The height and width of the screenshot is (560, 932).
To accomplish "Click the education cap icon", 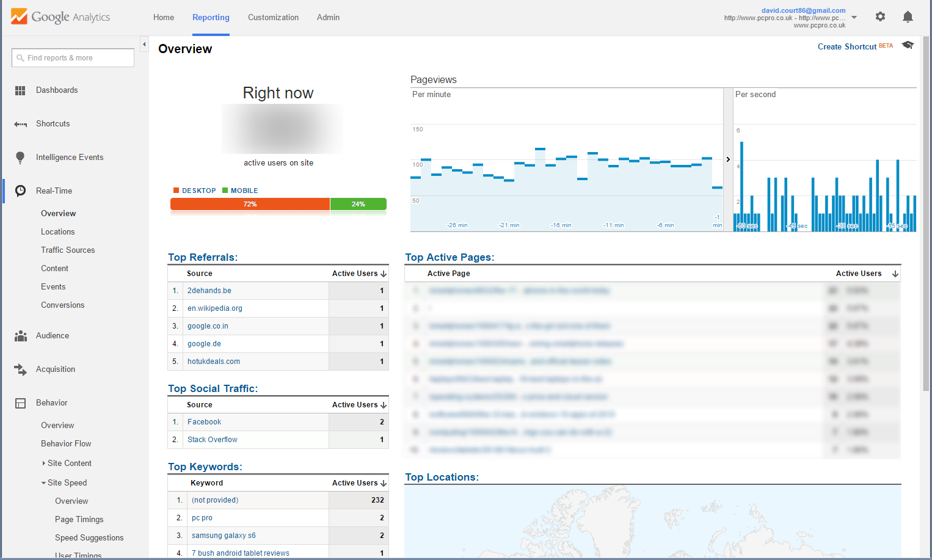I will click(908, 45).
